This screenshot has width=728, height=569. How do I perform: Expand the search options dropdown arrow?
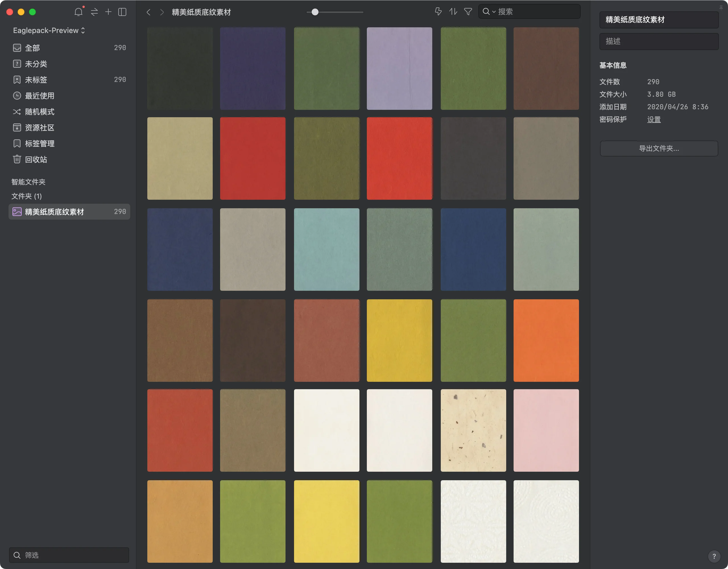point(494,12)
